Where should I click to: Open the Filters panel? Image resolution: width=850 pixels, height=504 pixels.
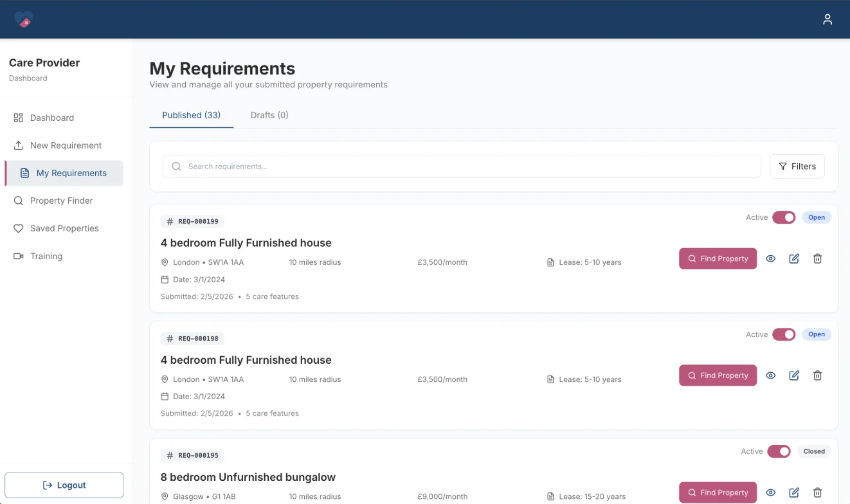click(797, 166)
